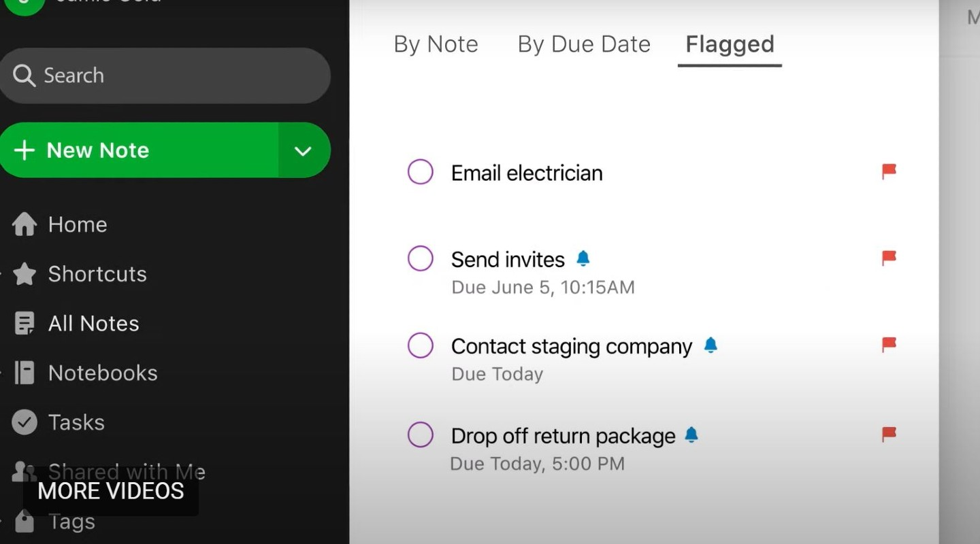Complete the Drop off return package task
Screen dimensions: 980x544
[x=420, y=435]
